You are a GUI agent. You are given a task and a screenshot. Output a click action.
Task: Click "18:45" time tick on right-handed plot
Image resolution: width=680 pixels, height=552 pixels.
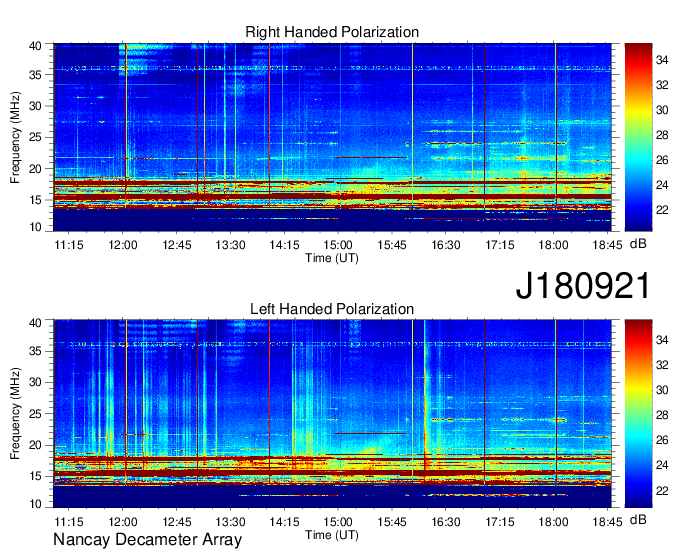pos(608,245)
